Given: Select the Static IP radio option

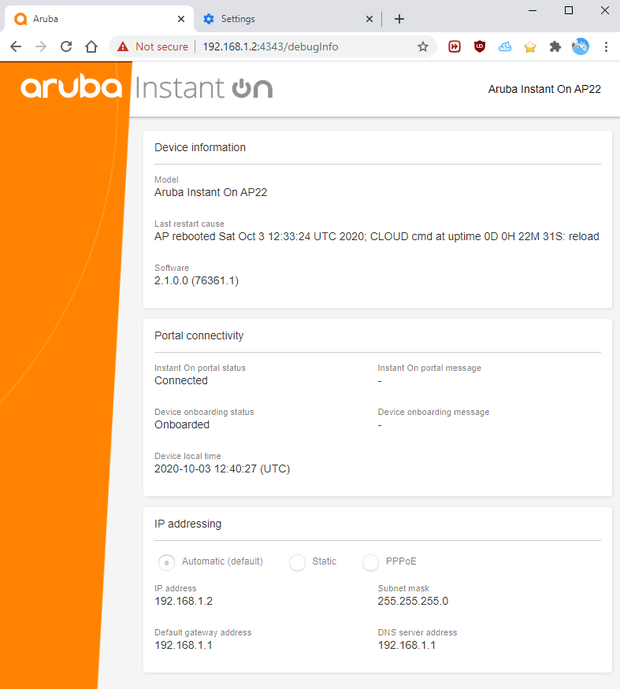Looking at the screenshot, I should click(297, 562).
